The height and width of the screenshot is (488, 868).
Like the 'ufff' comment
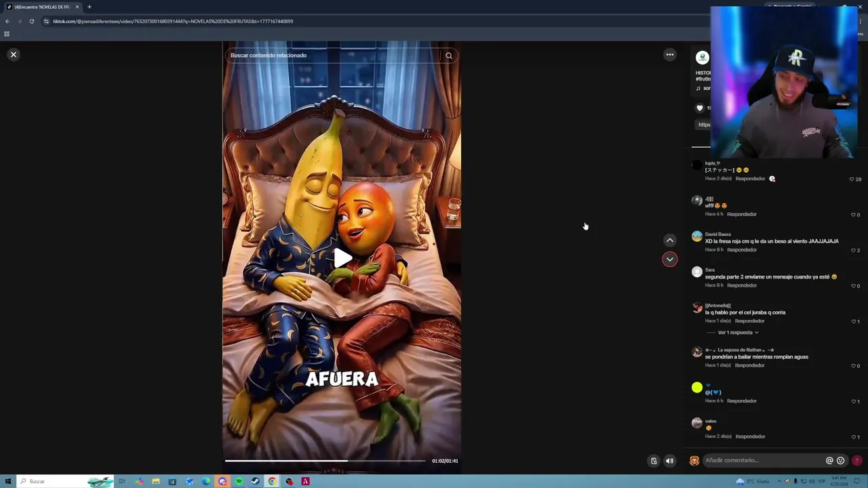point(854,215)
